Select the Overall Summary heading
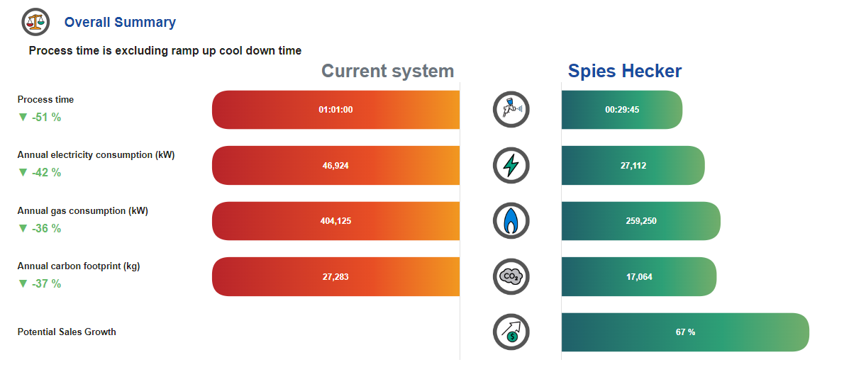 click(x=120, y=23)
